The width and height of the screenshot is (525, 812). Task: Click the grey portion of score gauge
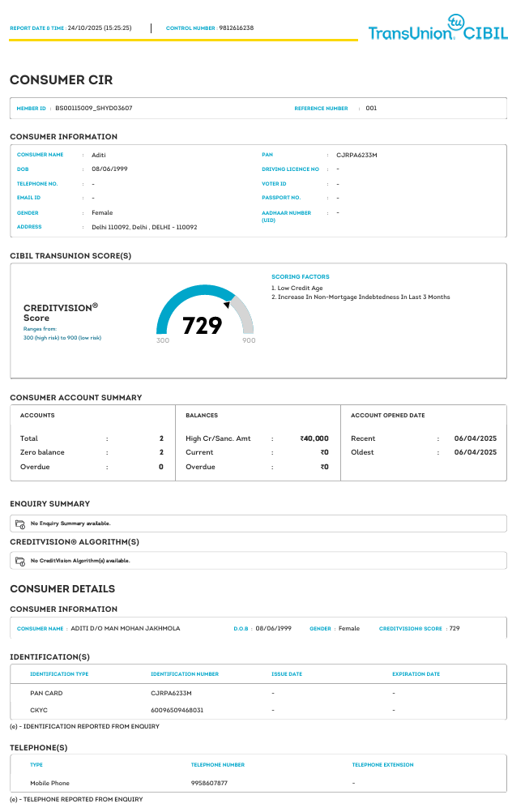click(244, 314)
